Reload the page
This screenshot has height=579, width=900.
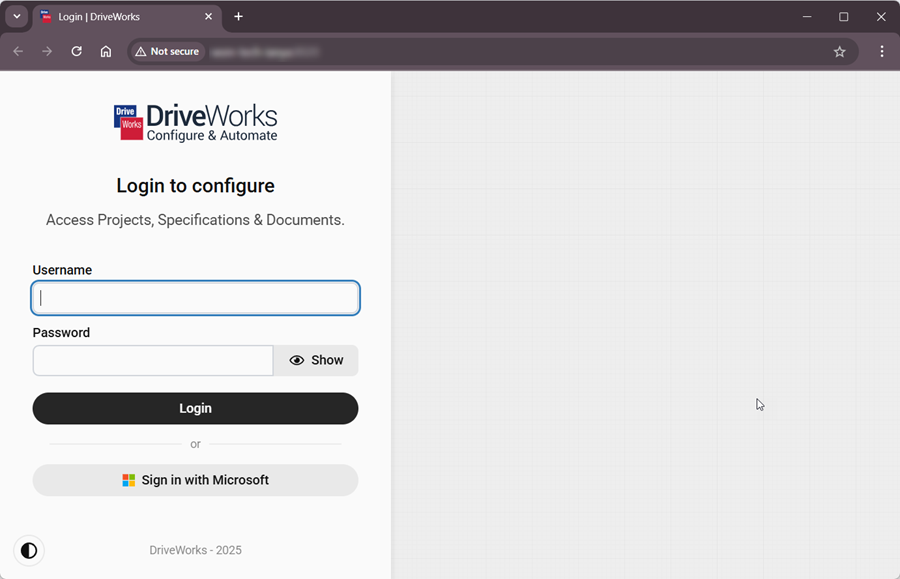click(76, 51)
